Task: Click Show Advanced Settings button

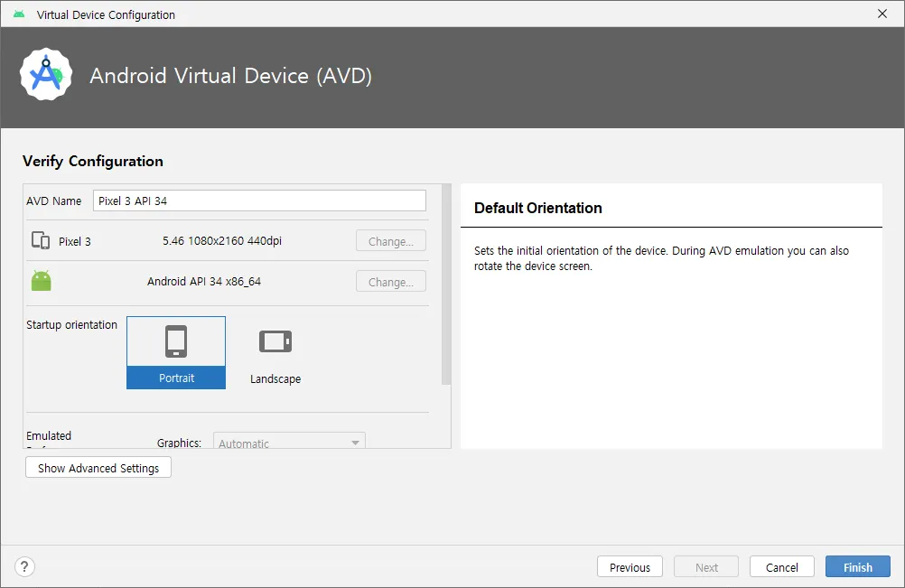Action: click(x=98, y=468)
